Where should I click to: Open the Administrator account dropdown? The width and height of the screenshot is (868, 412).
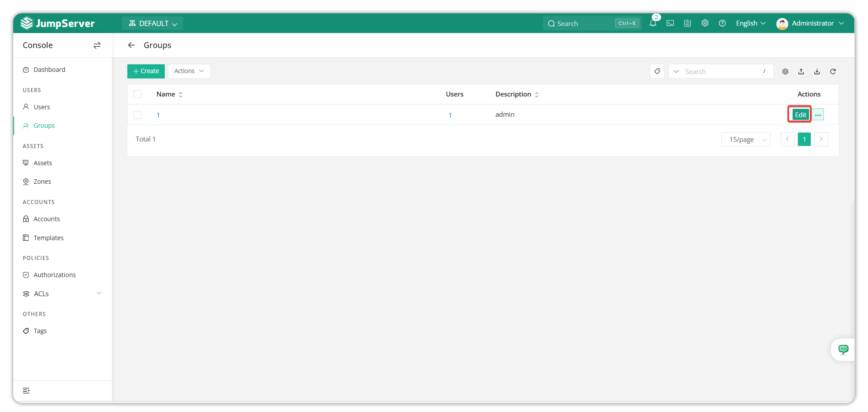(818, 23)
